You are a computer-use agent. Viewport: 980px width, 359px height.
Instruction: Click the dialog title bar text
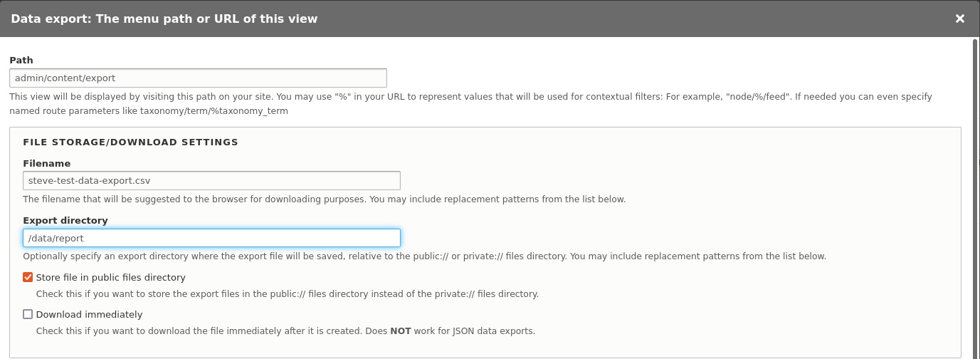[x=164, y=19]
